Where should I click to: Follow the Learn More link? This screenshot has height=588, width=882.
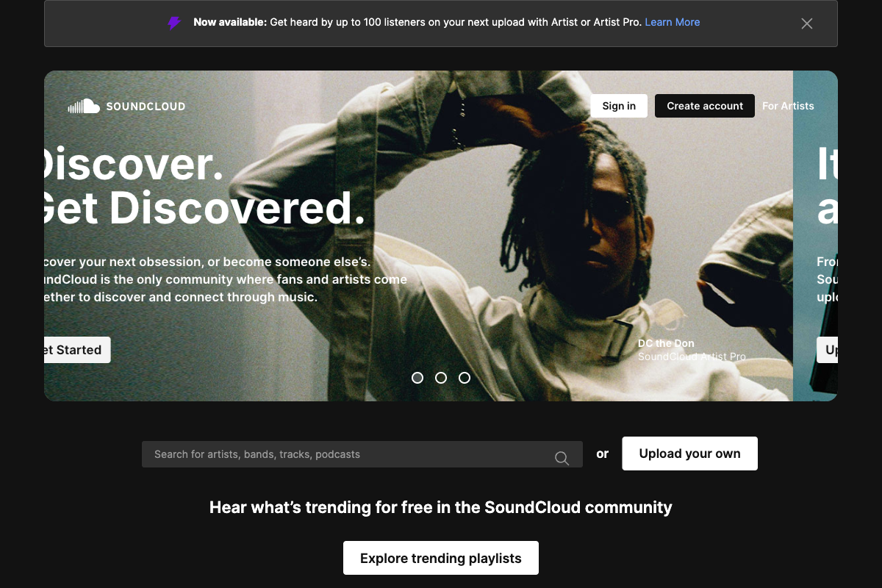pyautogui.click(x=673, y=22)
